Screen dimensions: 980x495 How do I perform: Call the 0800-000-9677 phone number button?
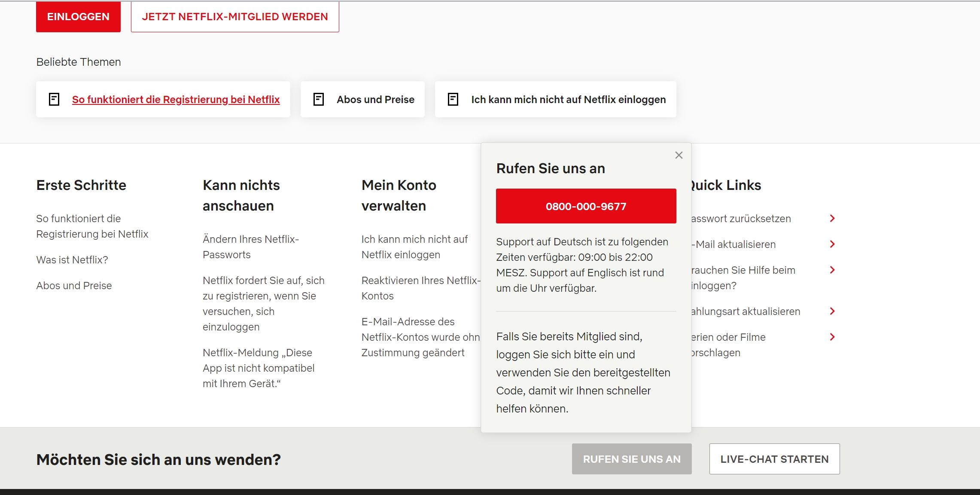pos(586,206)
